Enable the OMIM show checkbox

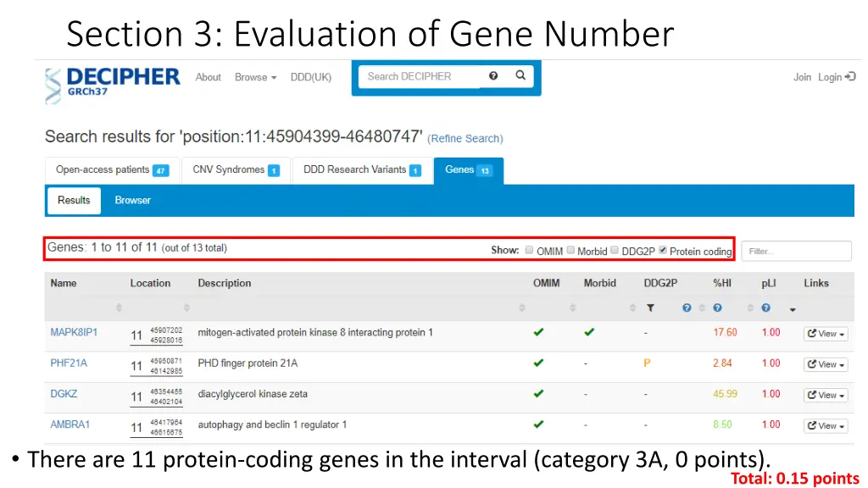529,250
